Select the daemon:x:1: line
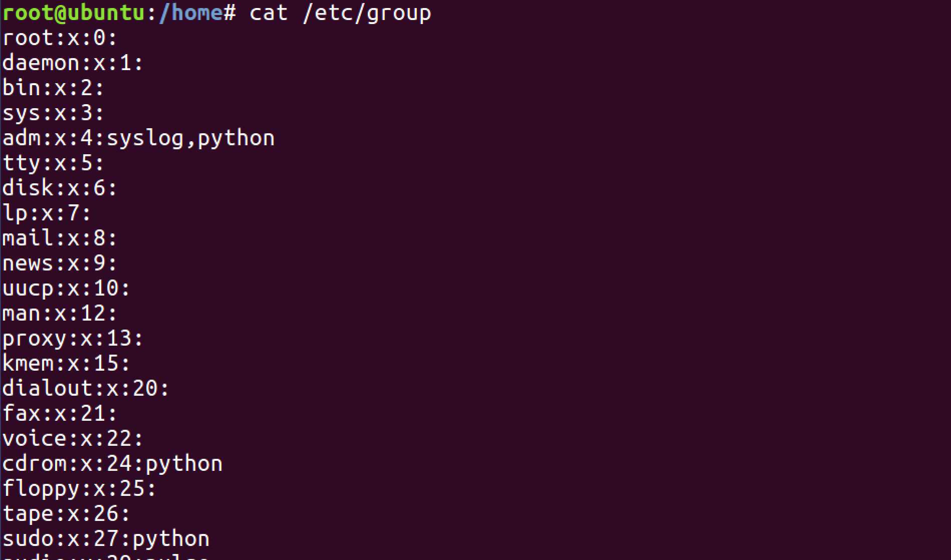This screenshot has width=951, height=560. click(73, 63)
